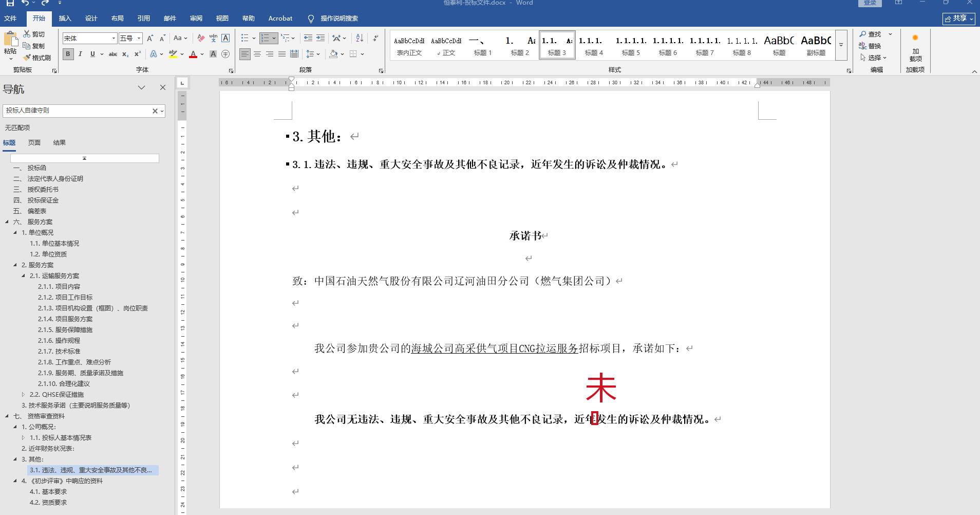This screenshot has width=980, height=515.
Task: Apply the 标题 1 style
Action: (483, 45)
